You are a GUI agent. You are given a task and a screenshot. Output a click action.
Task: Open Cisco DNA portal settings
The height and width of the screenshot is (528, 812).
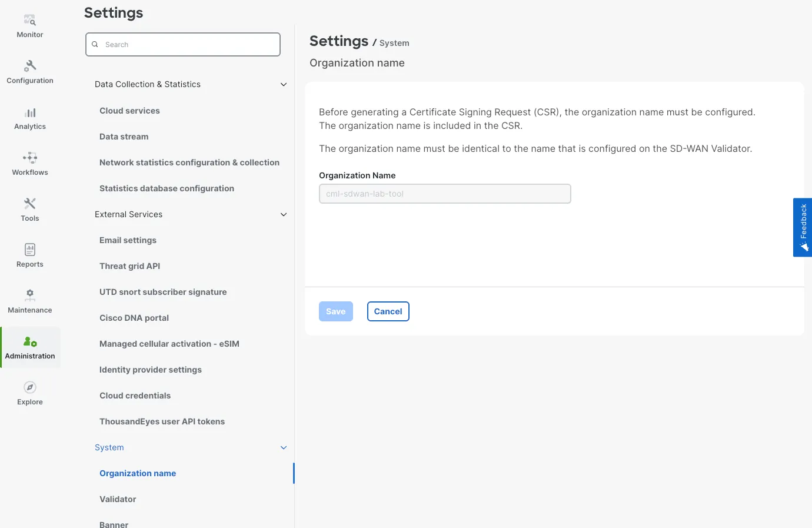(134, 318)
